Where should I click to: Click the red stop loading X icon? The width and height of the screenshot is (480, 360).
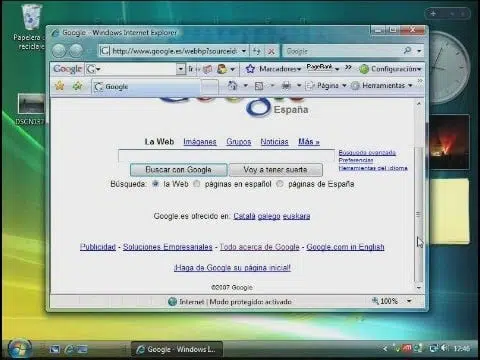[x=271, y=51]
